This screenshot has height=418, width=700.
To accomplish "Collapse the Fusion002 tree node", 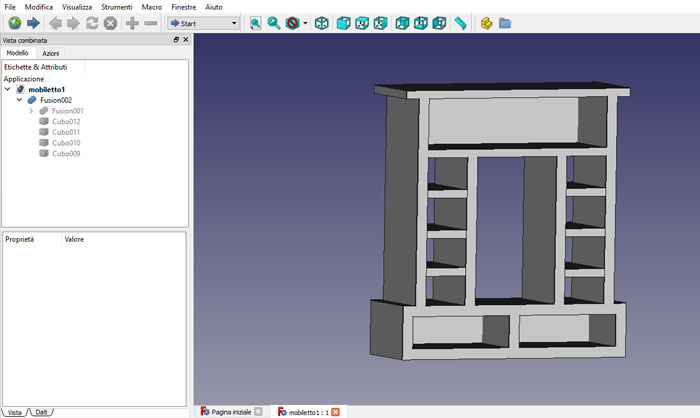I will click(x=19, y=100).
